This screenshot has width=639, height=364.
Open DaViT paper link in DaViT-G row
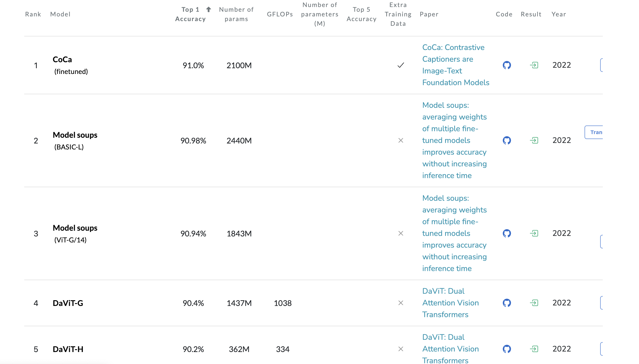(x=451, y=303)
